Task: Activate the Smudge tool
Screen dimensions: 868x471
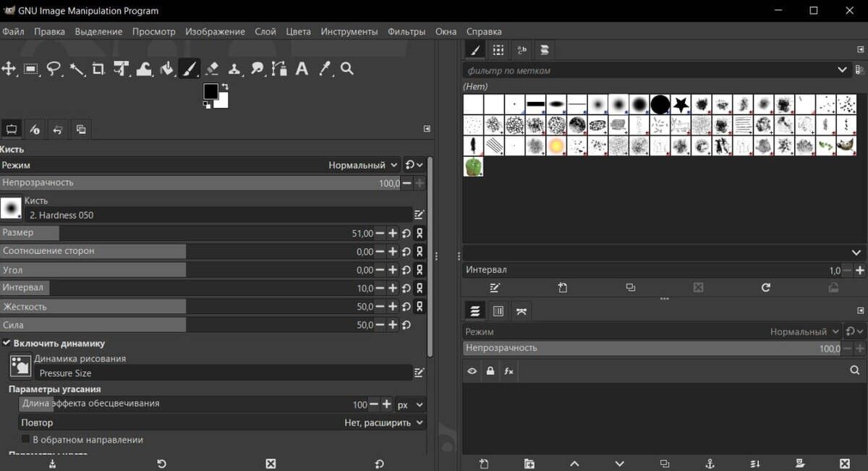Action: coord(257,69)
